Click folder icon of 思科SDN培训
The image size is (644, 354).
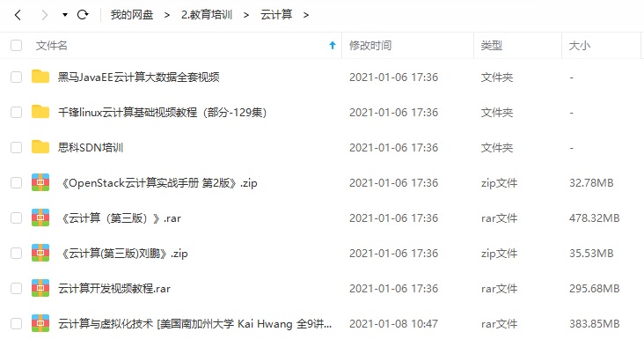40,147
